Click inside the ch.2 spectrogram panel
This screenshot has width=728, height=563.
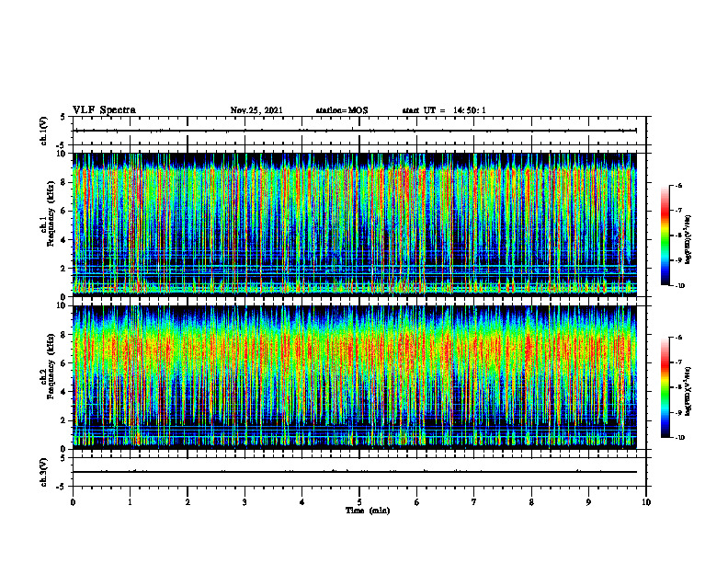pyautogui.click(x=355, y=377)
